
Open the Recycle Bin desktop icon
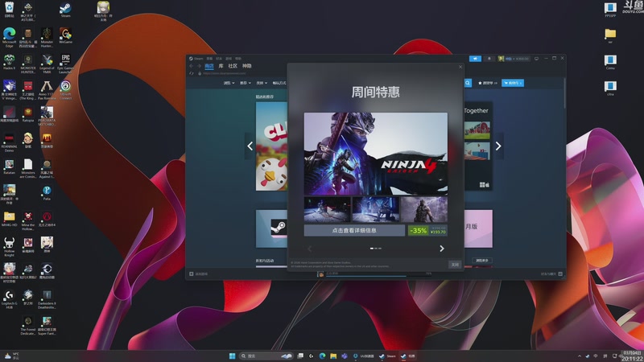pos(9,10)
